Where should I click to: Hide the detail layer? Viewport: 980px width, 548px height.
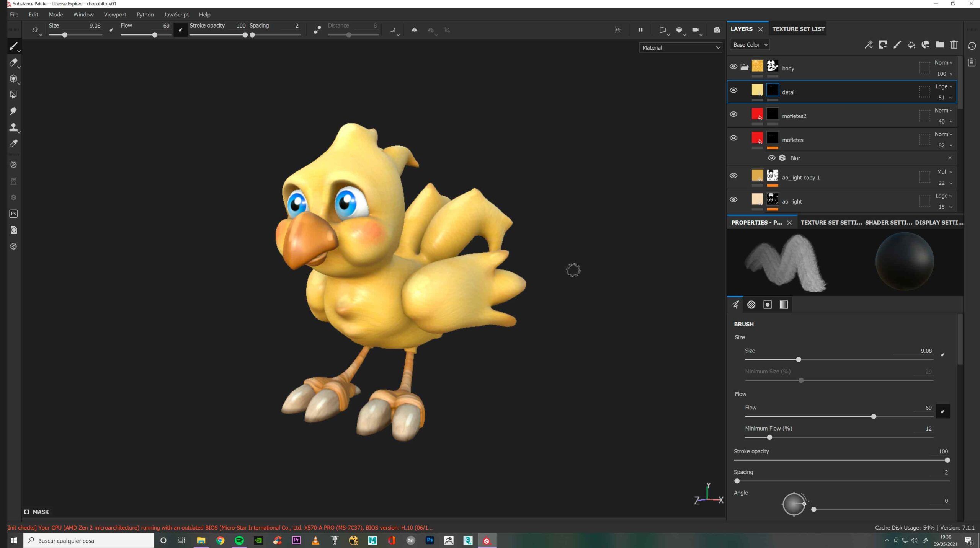(x=733, y=90)
